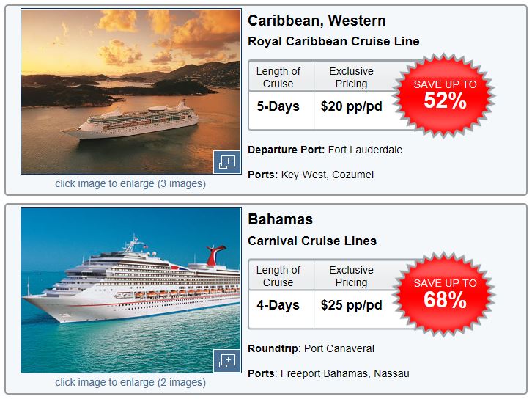Click Royal Caribbean Cruise Line title

(333, 41)
